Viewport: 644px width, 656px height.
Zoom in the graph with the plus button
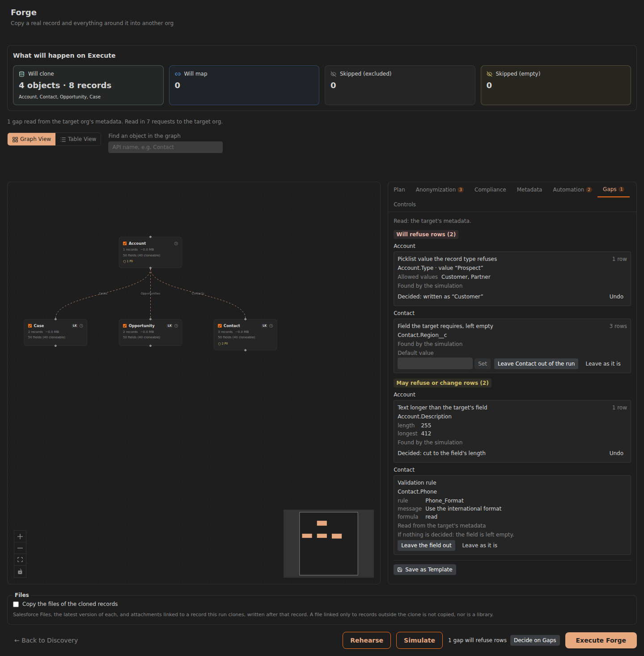point(20,537)
